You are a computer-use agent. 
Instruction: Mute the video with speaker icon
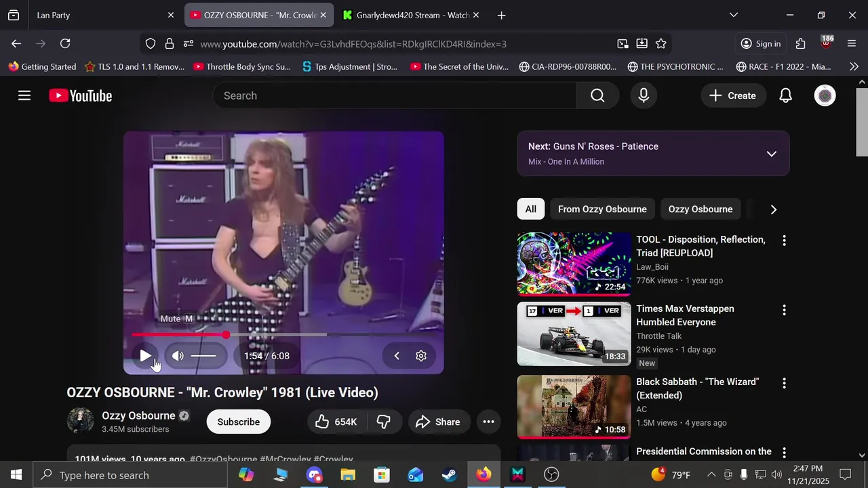[178, 356]
